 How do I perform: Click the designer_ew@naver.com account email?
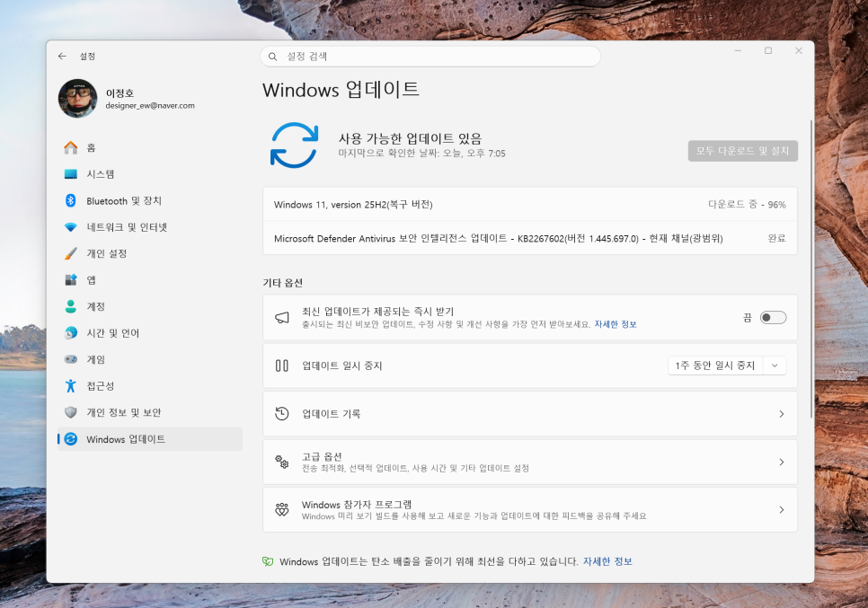click(150, 106)
